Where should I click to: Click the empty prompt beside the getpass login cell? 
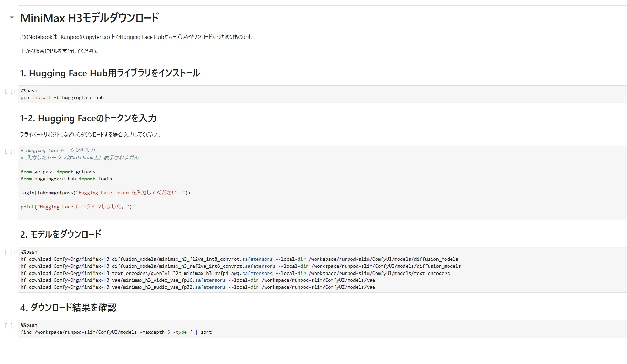(x=10, y=151)
